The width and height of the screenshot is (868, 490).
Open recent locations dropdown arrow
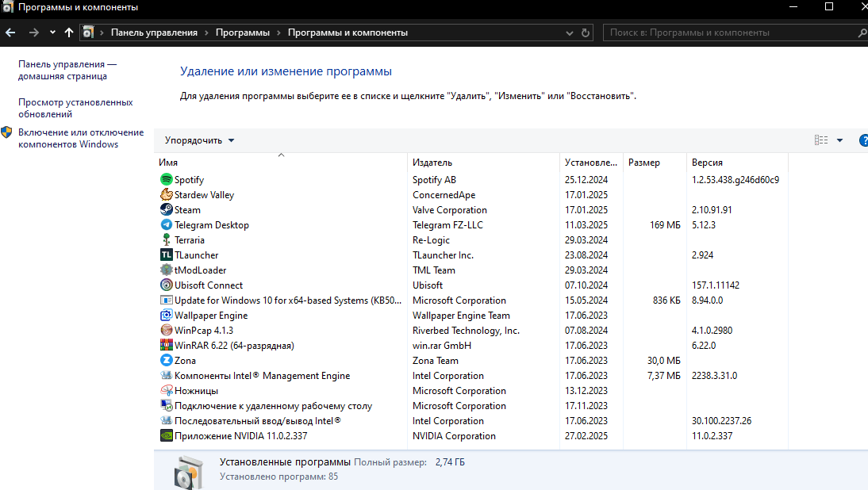(x=52, y=33)
